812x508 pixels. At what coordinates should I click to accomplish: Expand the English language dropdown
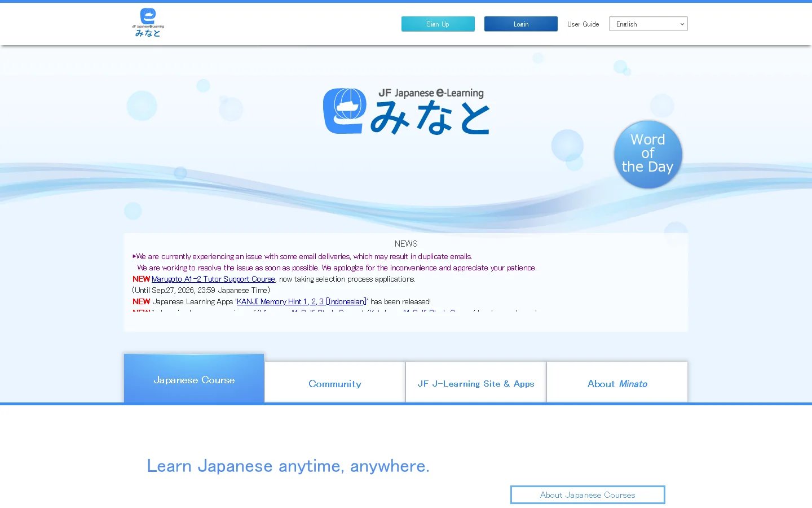[x=648, y=24]
